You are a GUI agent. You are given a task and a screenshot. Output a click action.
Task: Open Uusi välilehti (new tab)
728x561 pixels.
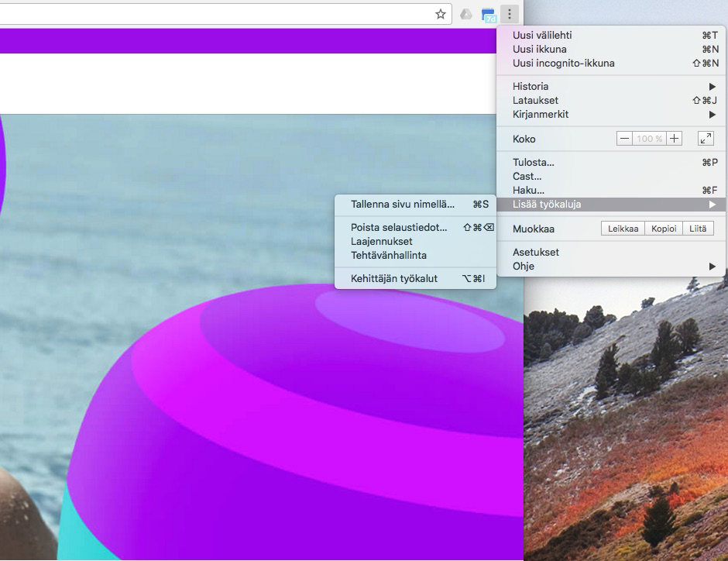(611, 36)
